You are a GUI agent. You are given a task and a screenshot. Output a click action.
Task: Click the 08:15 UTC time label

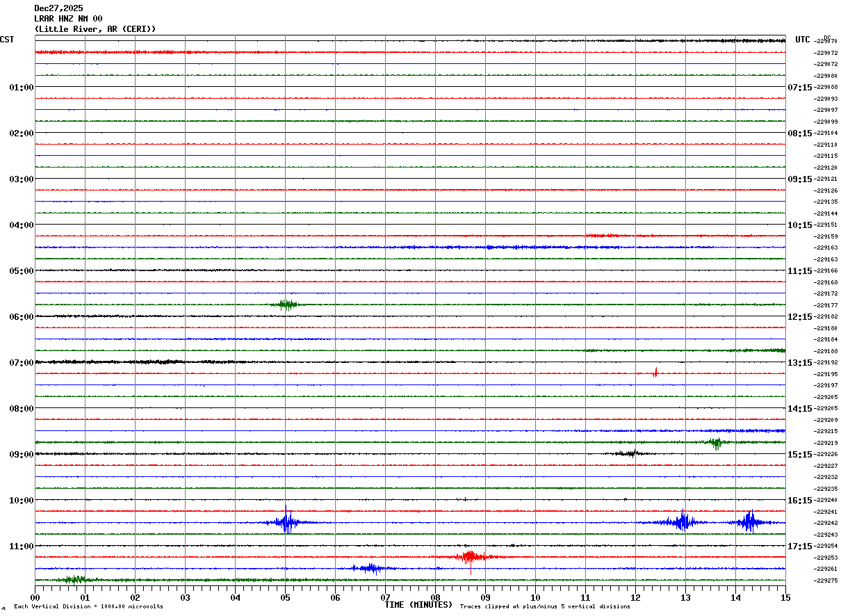coord(799,133)
